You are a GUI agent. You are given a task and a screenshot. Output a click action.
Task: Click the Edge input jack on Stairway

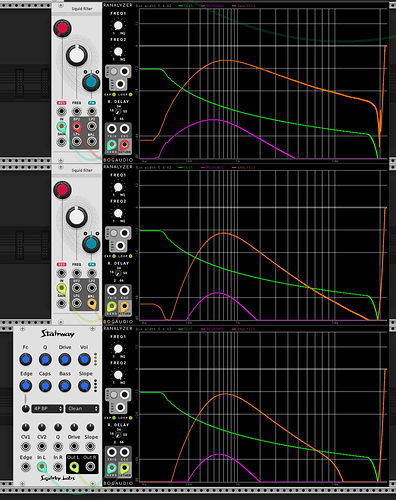click(x=26, y=466)
